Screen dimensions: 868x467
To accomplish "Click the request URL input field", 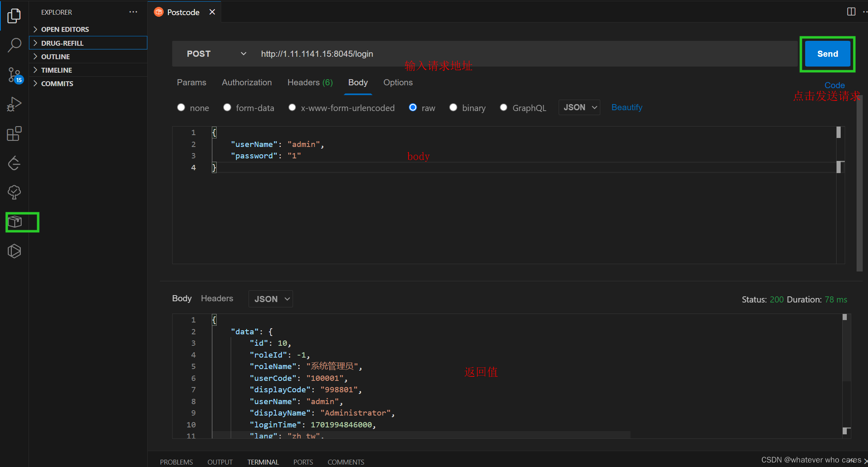I will pos(317,53).
